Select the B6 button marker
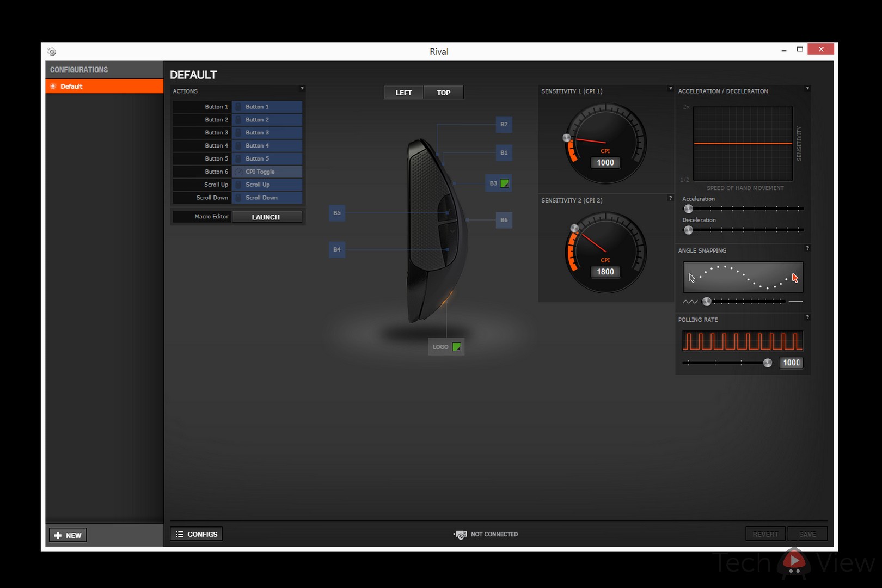The height and width of the screenshot is (588, 882). pos(504,220)
